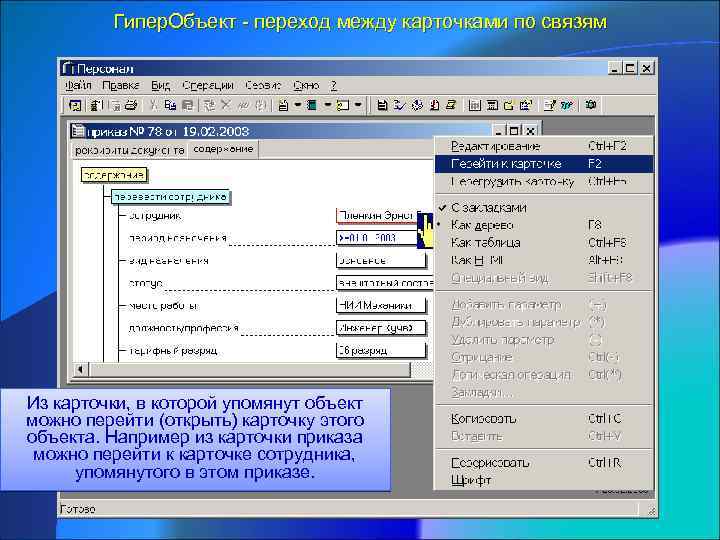Choose Как таблица in the context menu
This screenshot has width=720, height=540.
(x=544, y=242)
